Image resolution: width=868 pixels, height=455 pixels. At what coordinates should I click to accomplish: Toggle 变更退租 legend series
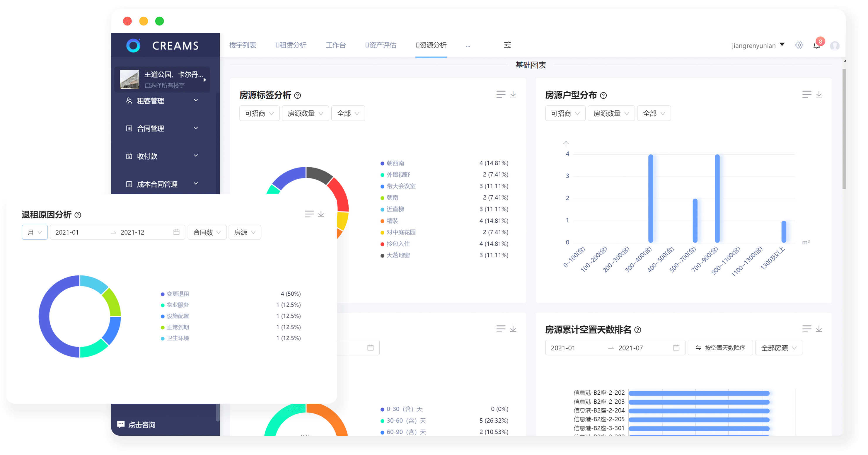point(175,294)
